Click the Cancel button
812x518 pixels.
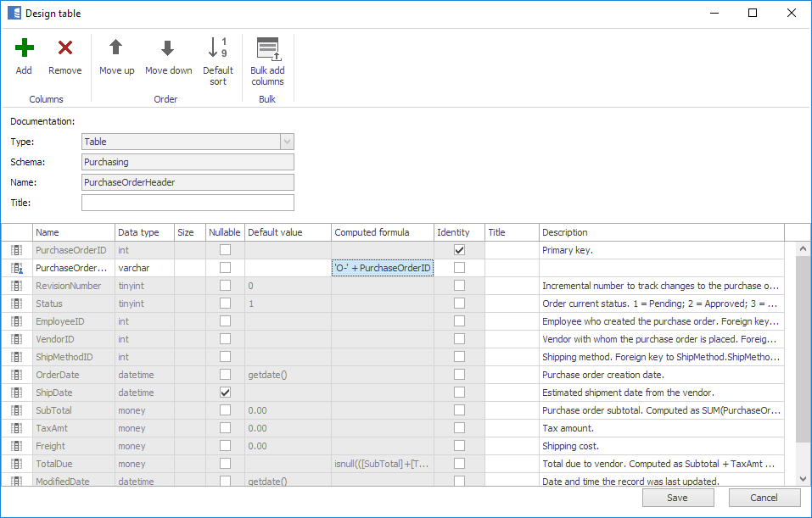[764, 498]
